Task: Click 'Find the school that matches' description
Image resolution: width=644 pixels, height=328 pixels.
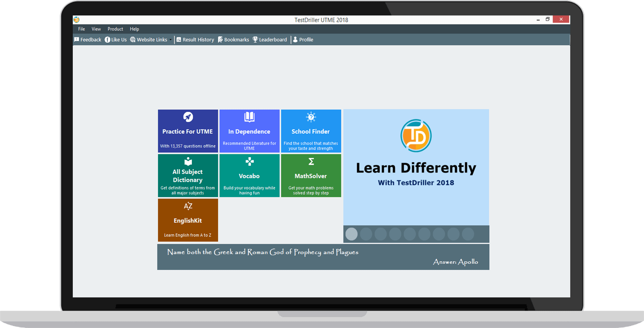Action: [x=311, y=146]
